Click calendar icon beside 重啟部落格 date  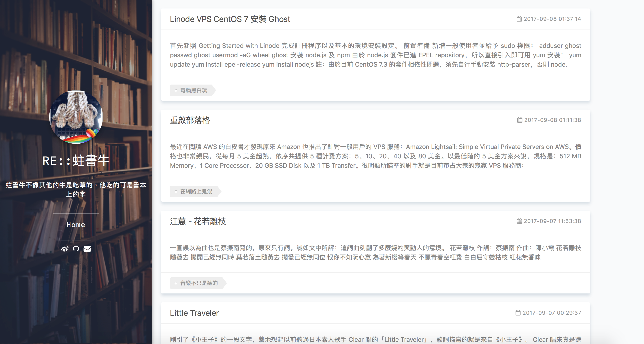(x=520, y=120)
